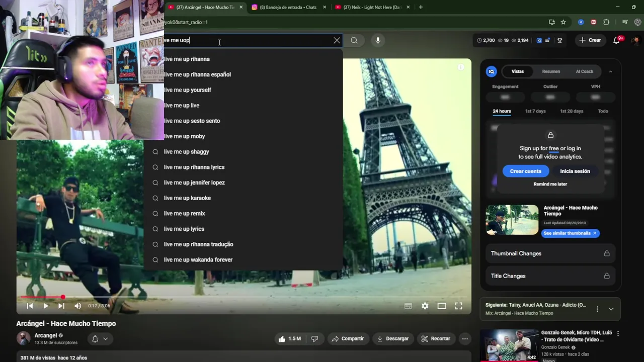Screen dimensions: 644x362
Task: Click the vidIQ list icon in the stats bar
Action: point(548,40)
